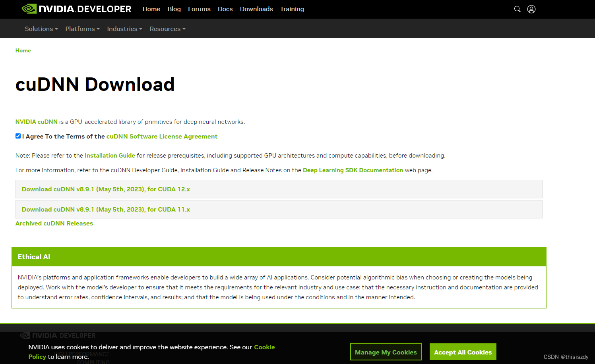This screenshot has height=364, width=595.
Task: Open the user account icon
Action: pos(531,9)
